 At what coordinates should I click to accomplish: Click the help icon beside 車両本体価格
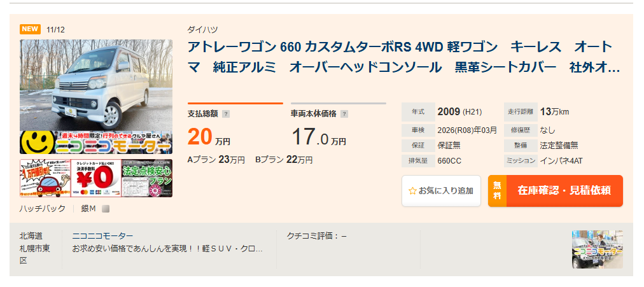(x=344, y=114)
